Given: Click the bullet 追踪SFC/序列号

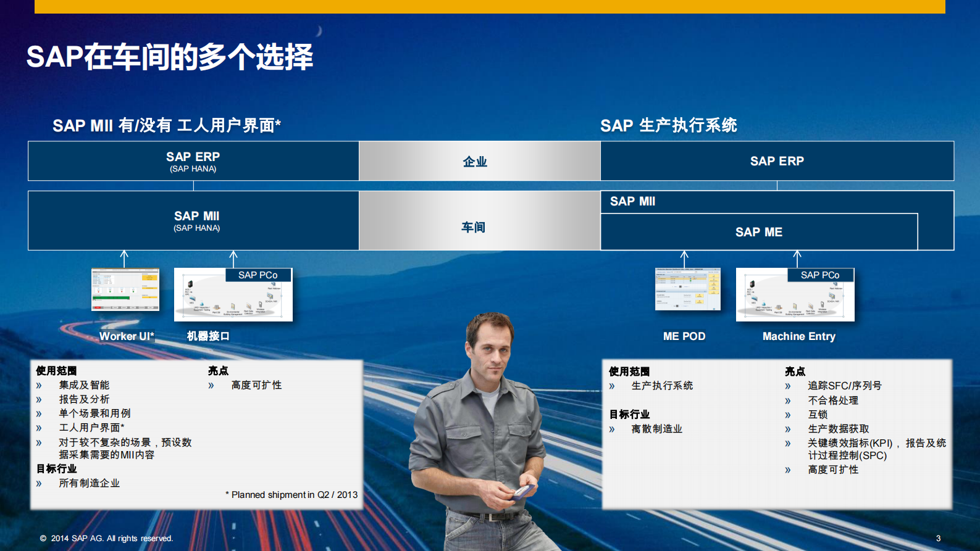Looking at the screenshot, I should coord(845,386).
